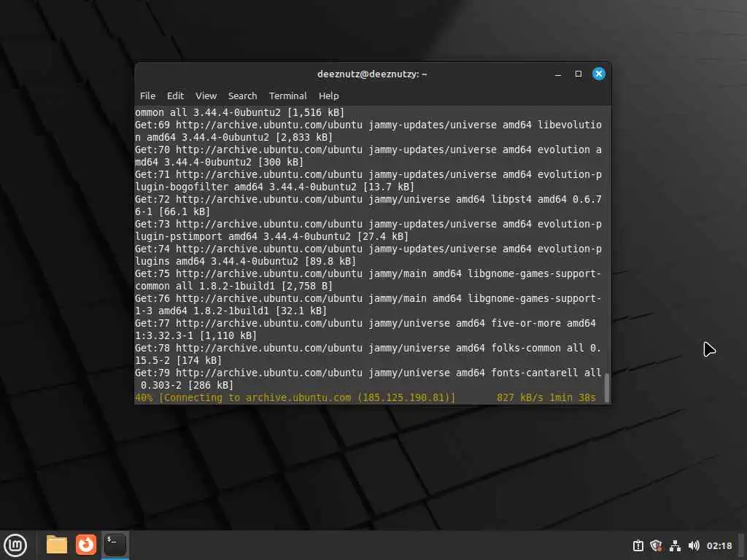The width and height of the screenshot is (747, 560).
Task: Open the Linux Mint start menu
Action: pyautogui.click(x=15, y=545)
